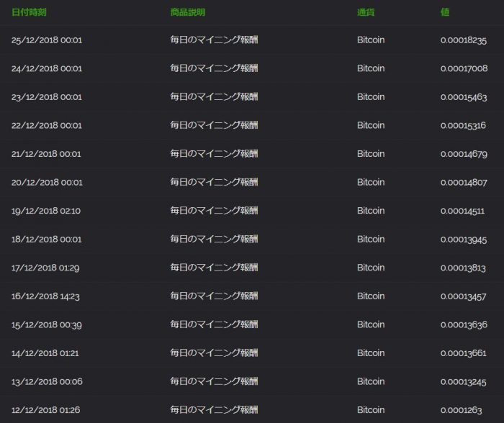
Task: Click value 0.00014679
Action: pos(464,154)
